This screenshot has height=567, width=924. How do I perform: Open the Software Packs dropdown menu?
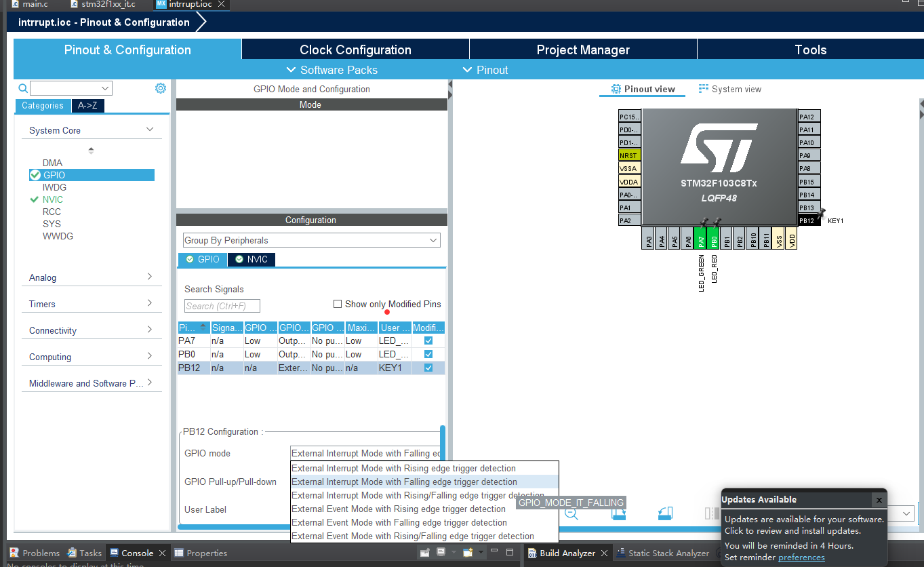click(x=332, y=70)
